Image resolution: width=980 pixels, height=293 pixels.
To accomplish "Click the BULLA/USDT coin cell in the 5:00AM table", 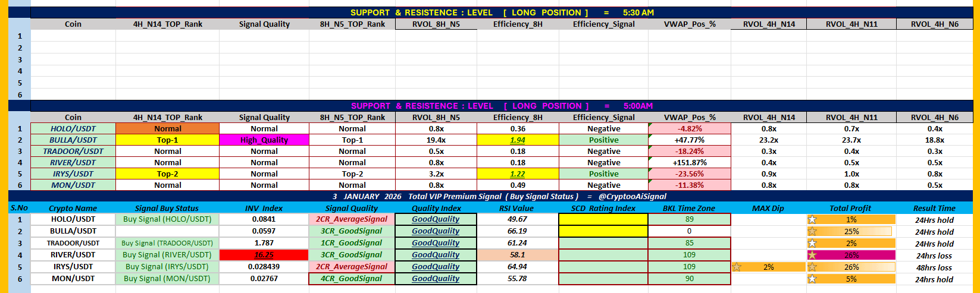I will point(73,140).
